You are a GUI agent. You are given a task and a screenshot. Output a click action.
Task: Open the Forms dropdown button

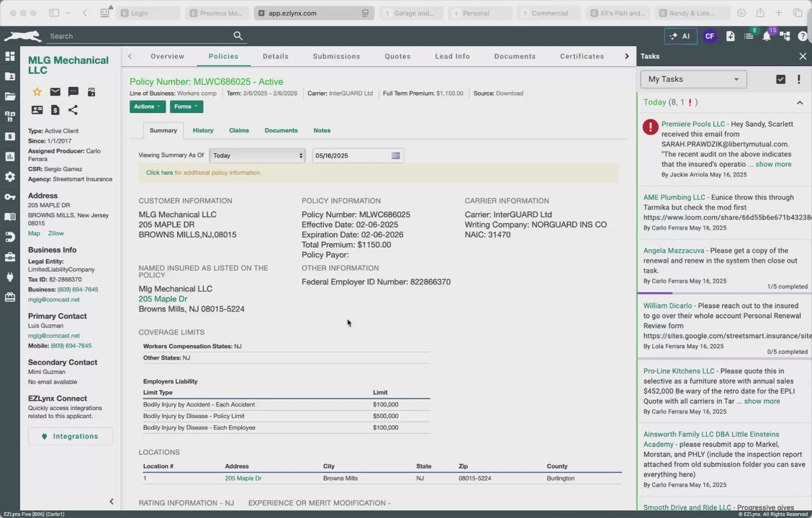(x=186, y=106)
